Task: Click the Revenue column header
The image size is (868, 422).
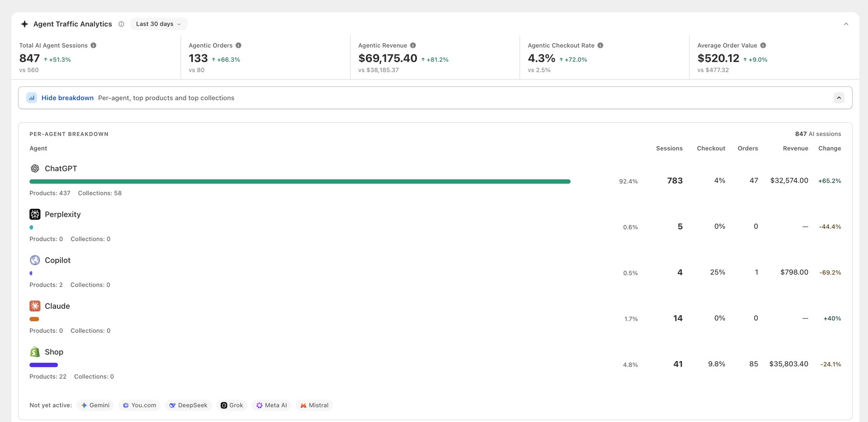Action: (796, 148)
